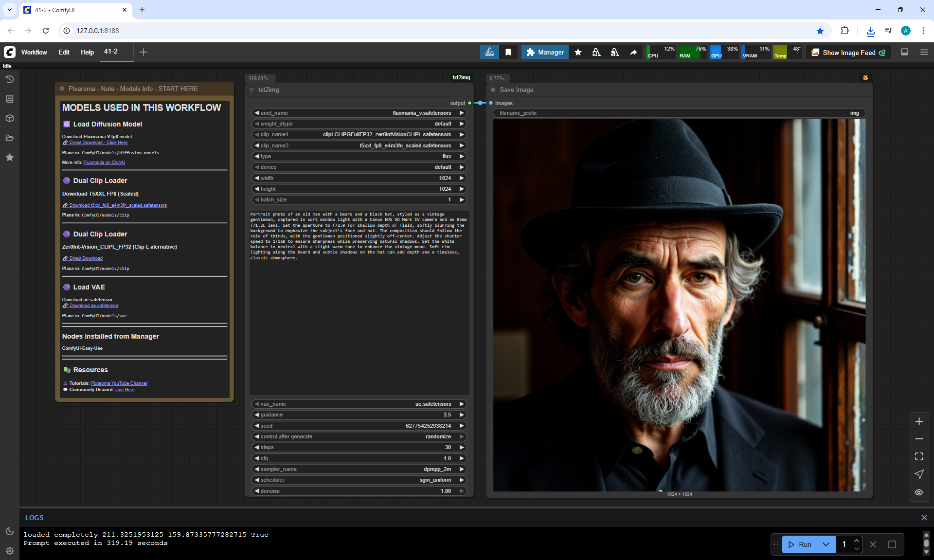
Task: Toggle link visibility eye icon
Action: (918, 492)
